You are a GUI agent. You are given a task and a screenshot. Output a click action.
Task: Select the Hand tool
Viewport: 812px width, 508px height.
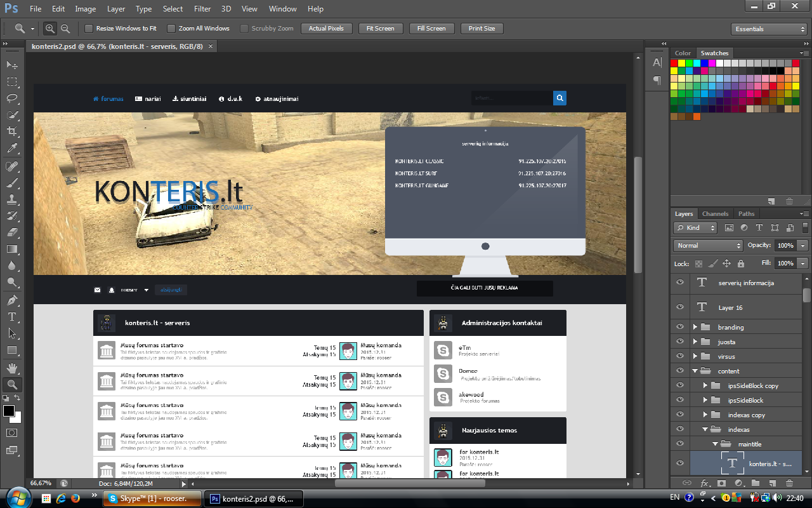11,368
